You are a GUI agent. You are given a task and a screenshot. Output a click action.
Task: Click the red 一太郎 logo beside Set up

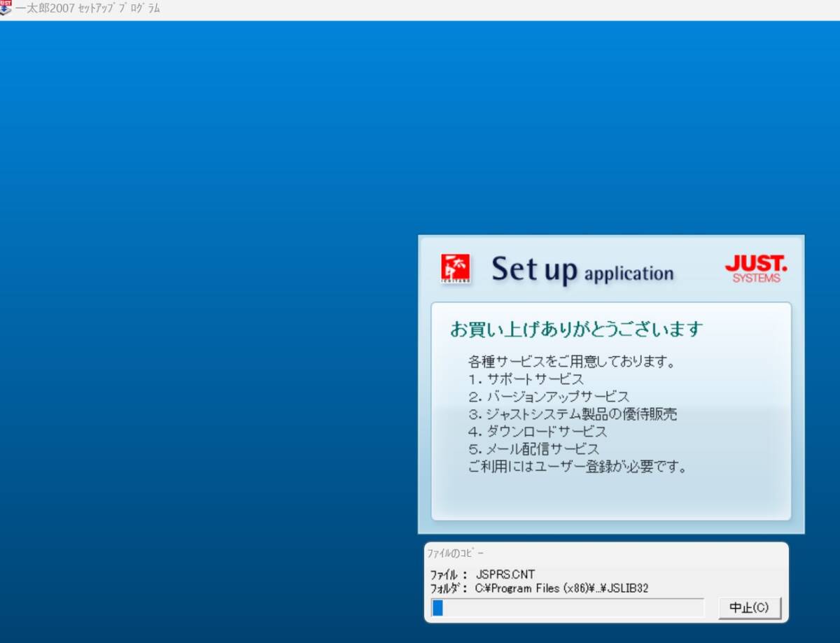pos(456,268)
